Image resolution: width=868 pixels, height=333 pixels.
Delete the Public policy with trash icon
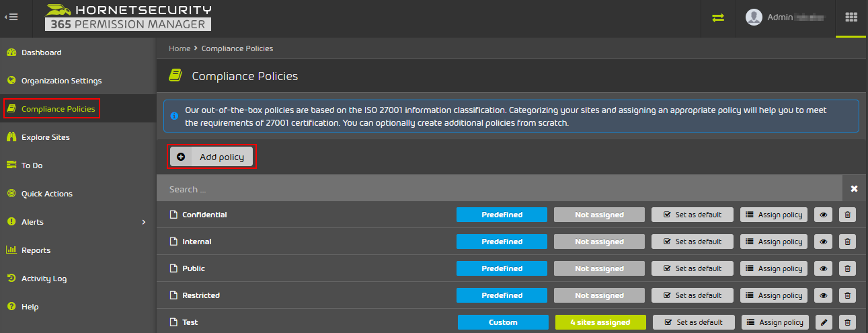pos(847,268)
